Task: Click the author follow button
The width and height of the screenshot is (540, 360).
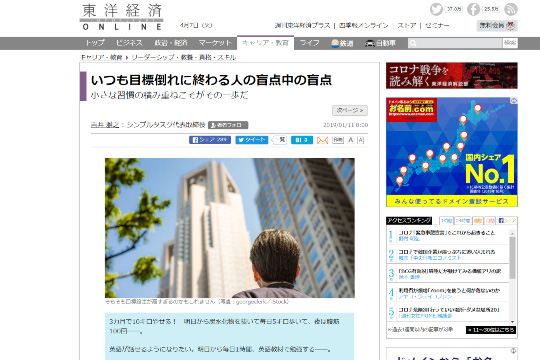Action: (228, 125)
